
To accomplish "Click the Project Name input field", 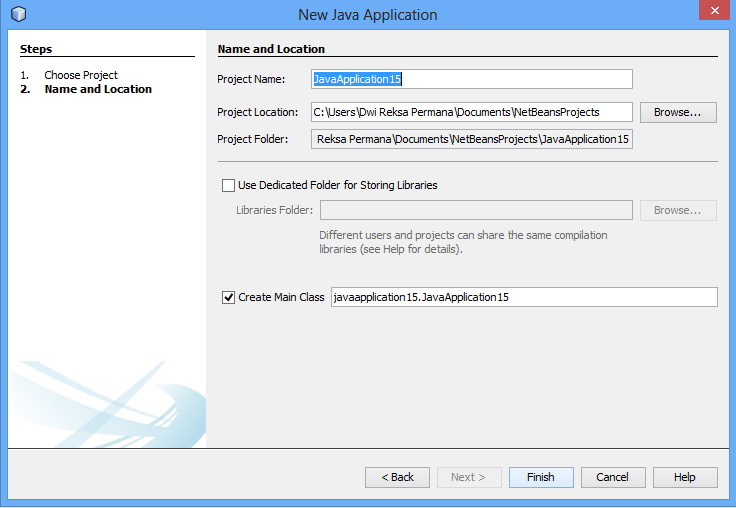I will (472, 79).
